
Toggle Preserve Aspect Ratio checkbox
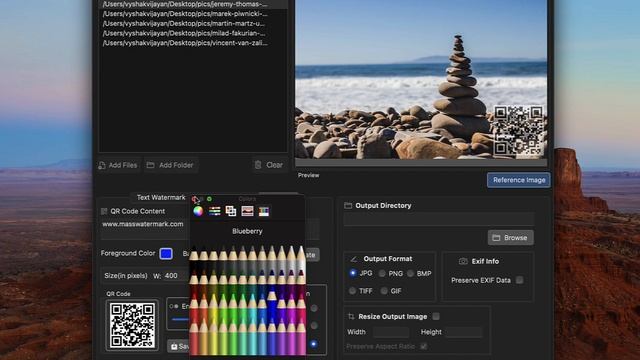click(424, 346)
